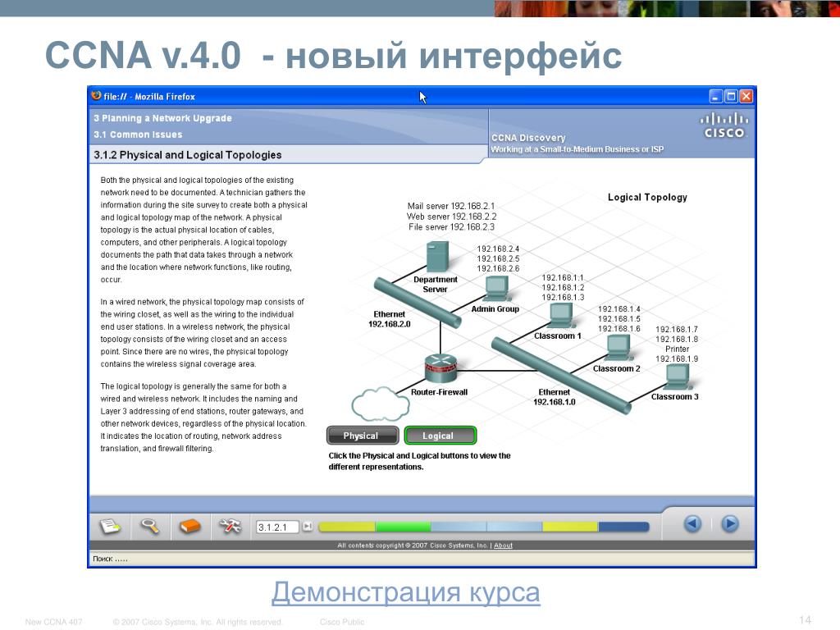The image size is (840, 630).
Task: Close the Firefox window
Action: coord(746,97)
